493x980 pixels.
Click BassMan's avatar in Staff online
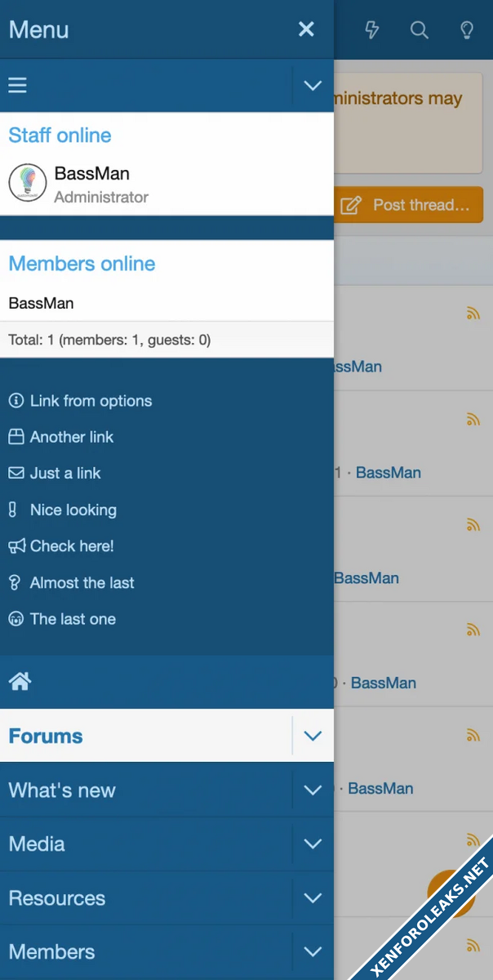(27, 183)
